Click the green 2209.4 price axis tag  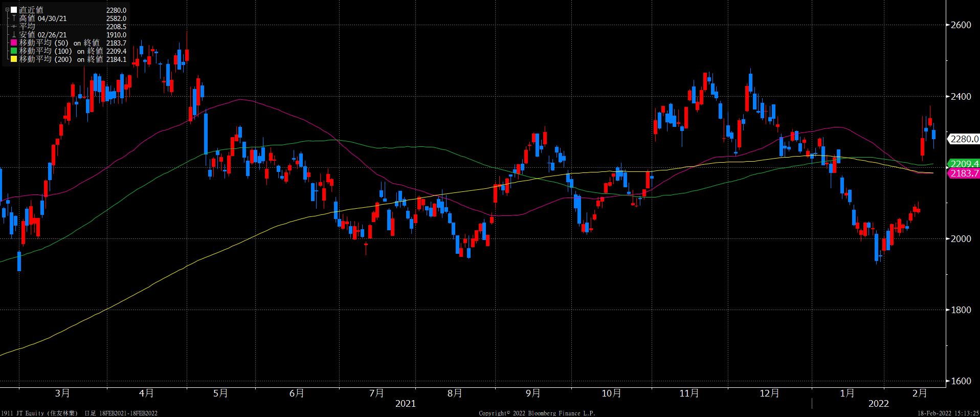tap(964, 164)
